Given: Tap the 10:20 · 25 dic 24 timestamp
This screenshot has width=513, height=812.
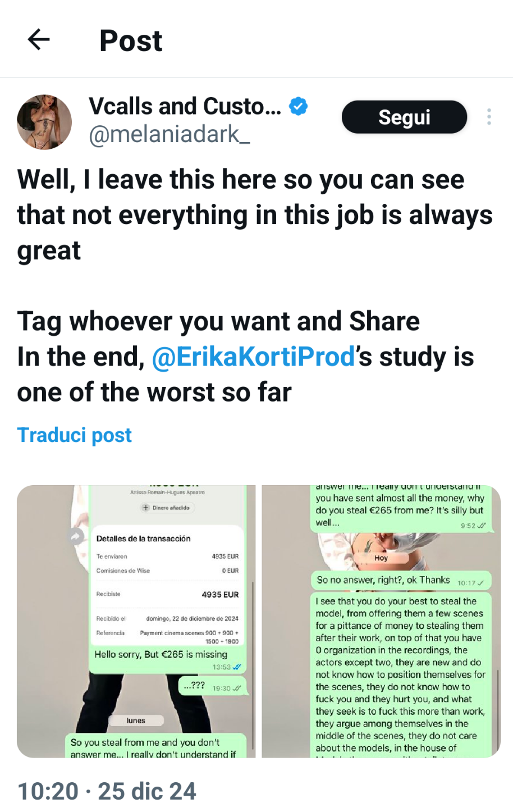Looking at the screenshot, I should (x=107, y=791).
